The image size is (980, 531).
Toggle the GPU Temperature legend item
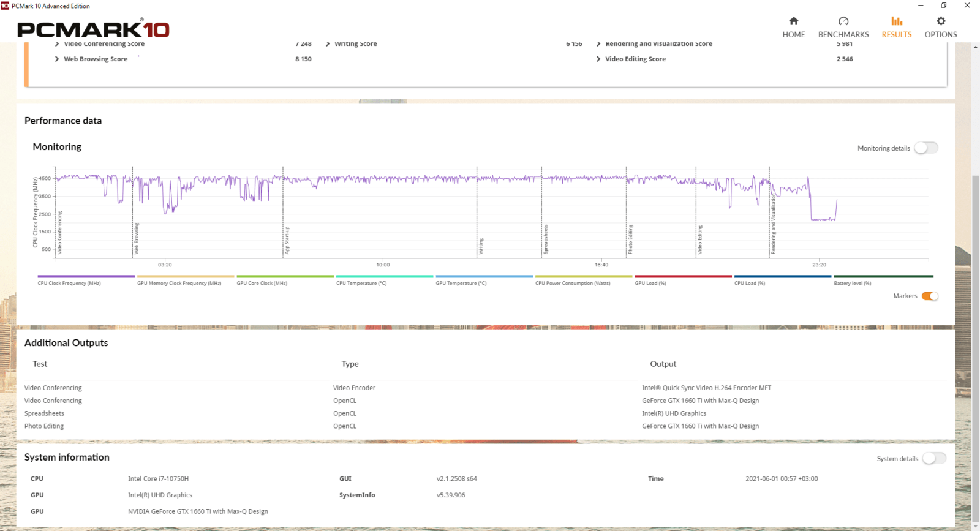pos(484,281)
